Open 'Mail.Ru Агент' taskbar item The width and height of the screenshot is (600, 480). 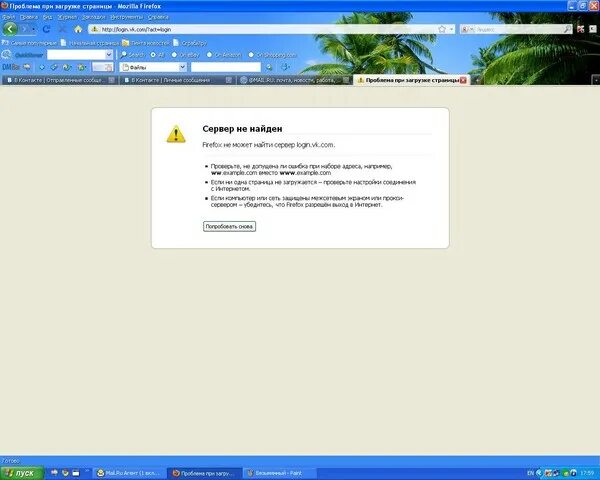coord(129,473)
